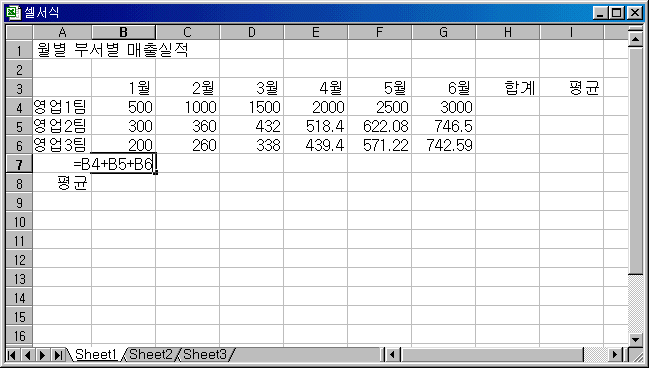The height and width of the screenshot is (368, 649).
Task: Click the horizontal scrollbar thumb
Action: coord(492,355)
